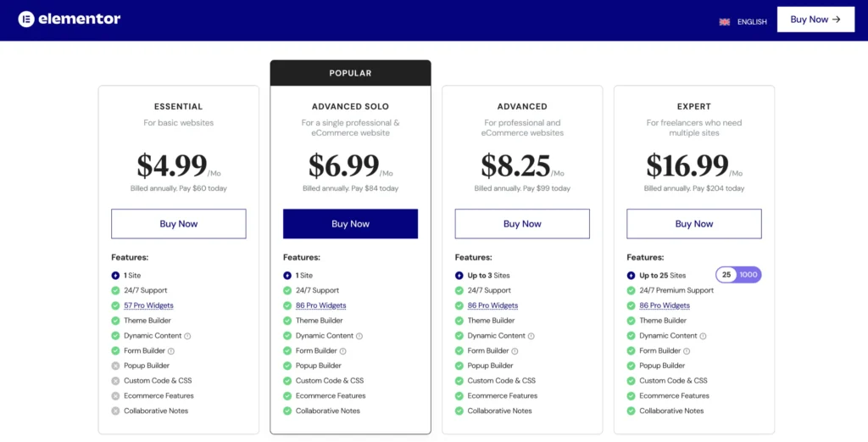Screen dimensions: 868x442
Task: Buy the Advanced Solo plan
Action: click(x=350, y=224)
